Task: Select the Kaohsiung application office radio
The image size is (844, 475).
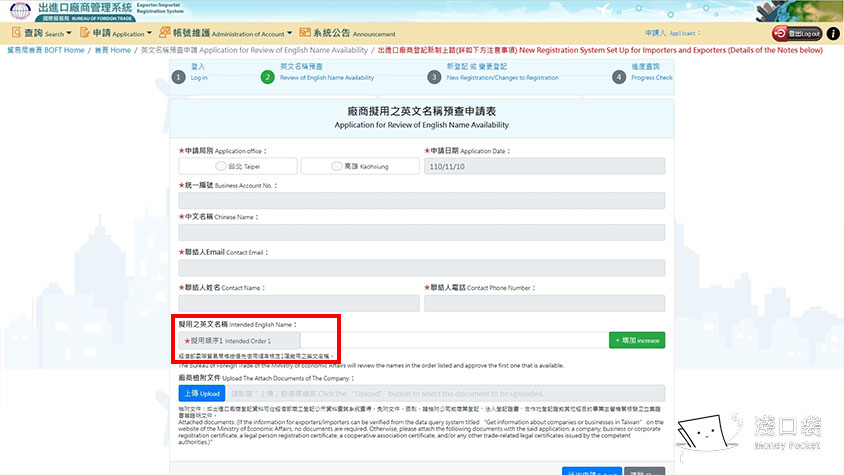Action: [336, 166]
